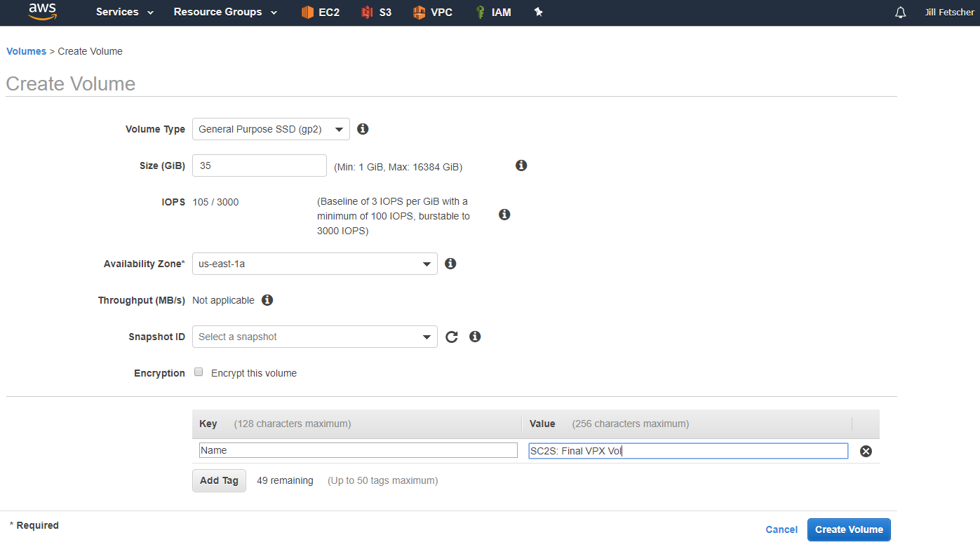Expand the Services menu
The width and height of the screenshot is (980, 554).
[125, 12]
